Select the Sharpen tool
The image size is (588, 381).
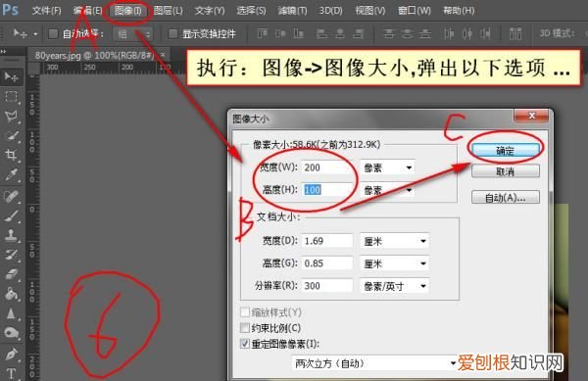[x=11, y=313]
